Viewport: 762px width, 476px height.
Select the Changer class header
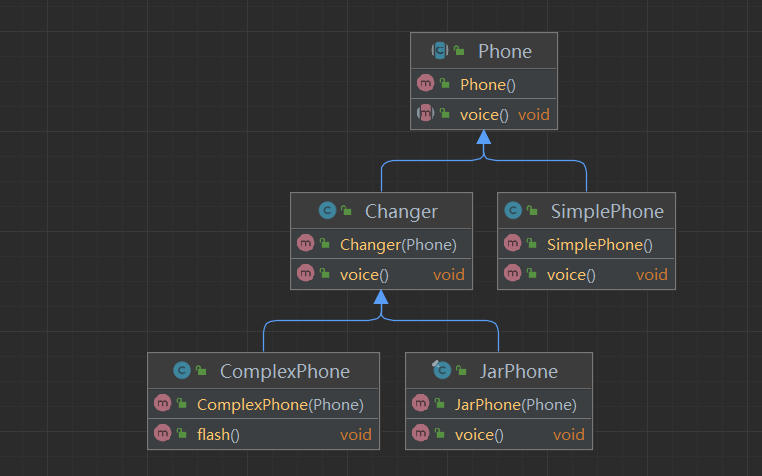click(401, 211)
